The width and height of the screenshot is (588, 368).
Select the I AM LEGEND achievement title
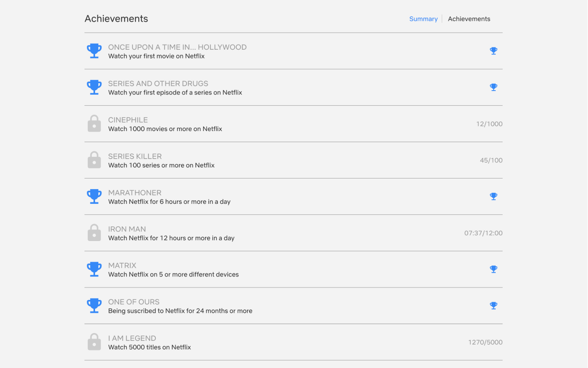132,338
